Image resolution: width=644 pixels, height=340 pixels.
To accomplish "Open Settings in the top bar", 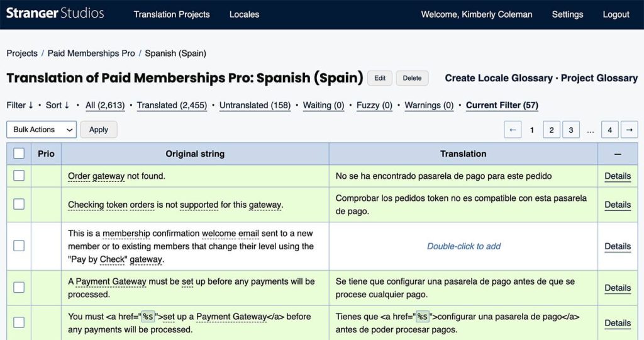I will [x=567, y=14].
